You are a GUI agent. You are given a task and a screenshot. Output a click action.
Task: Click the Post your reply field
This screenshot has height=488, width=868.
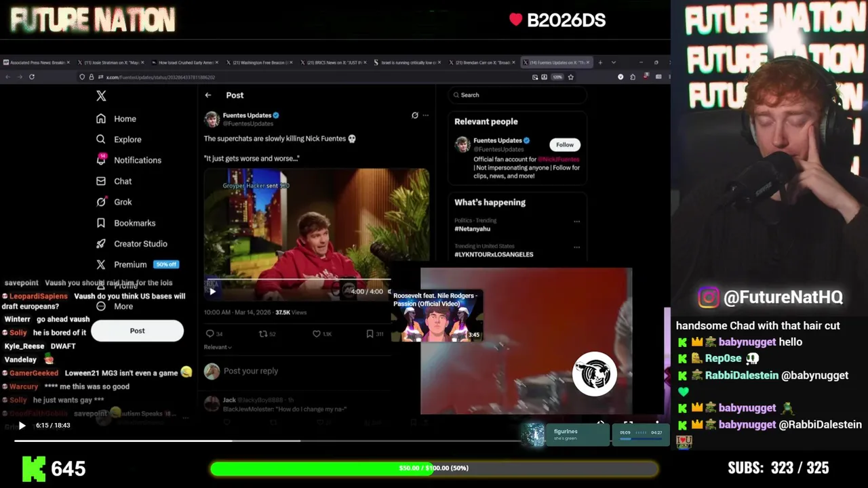[x=251, y=371]
